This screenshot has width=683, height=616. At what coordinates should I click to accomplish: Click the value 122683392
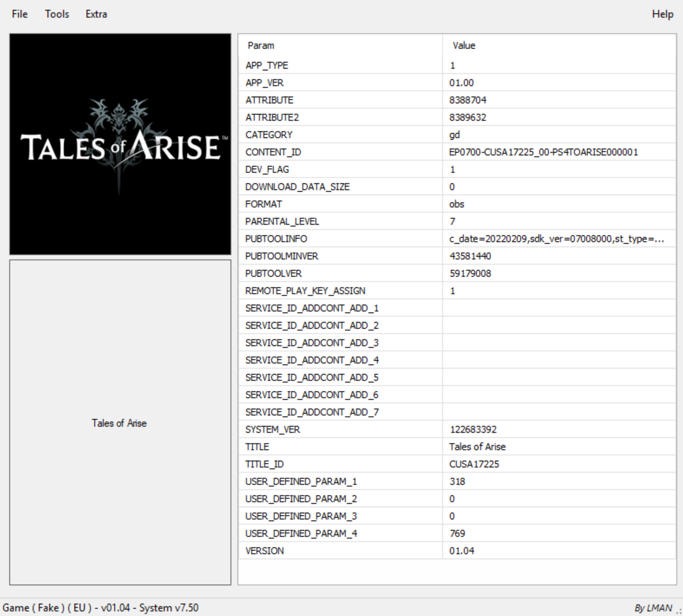(472, 430)
